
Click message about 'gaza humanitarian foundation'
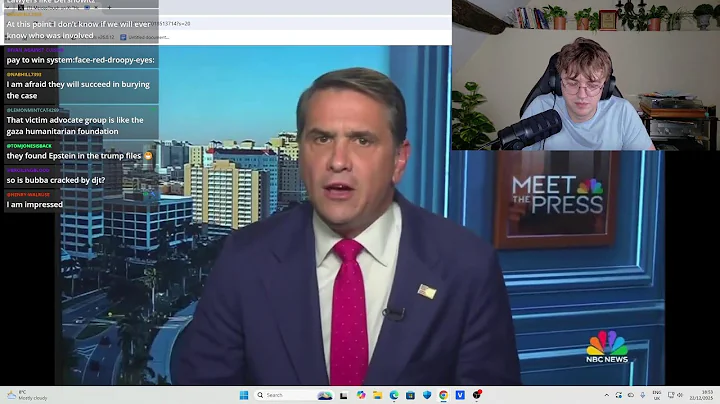[x=75, y=126]
